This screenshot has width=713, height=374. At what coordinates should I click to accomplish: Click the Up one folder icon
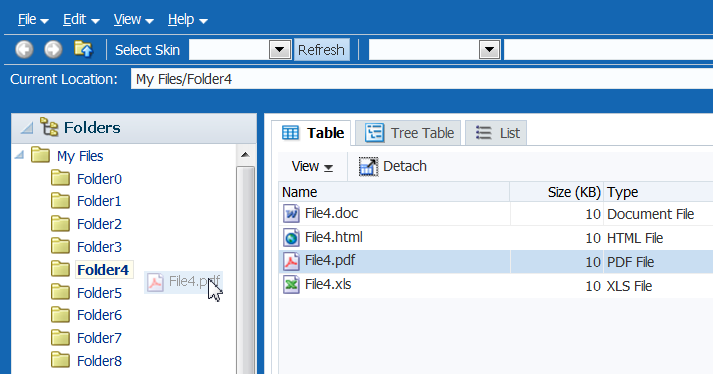point(84,49)
